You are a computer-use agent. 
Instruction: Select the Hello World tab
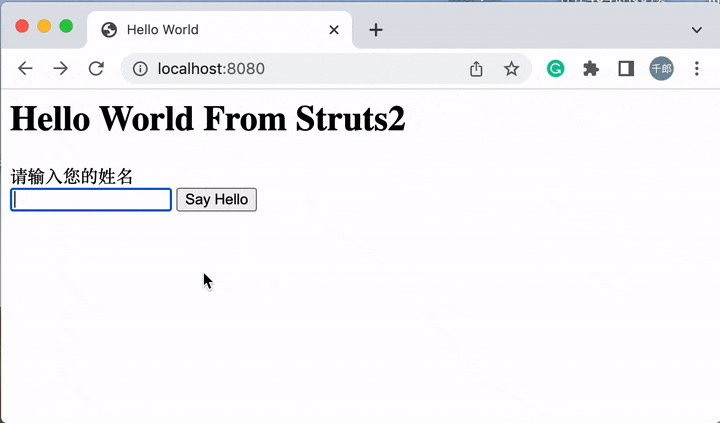(x=219, y=30)
